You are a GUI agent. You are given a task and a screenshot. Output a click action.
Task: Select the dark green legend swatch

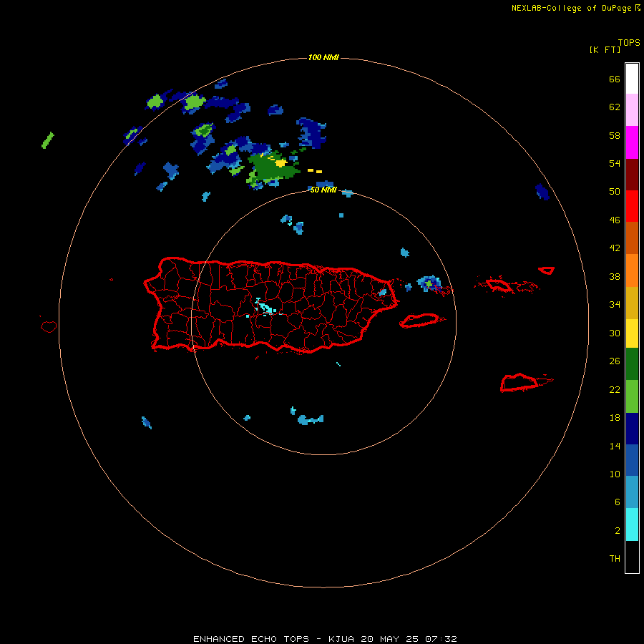click(632, 364)
